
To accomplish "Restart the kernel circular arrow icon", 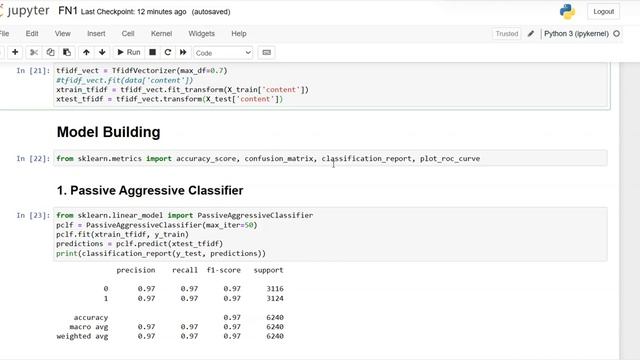I will 167,52.
